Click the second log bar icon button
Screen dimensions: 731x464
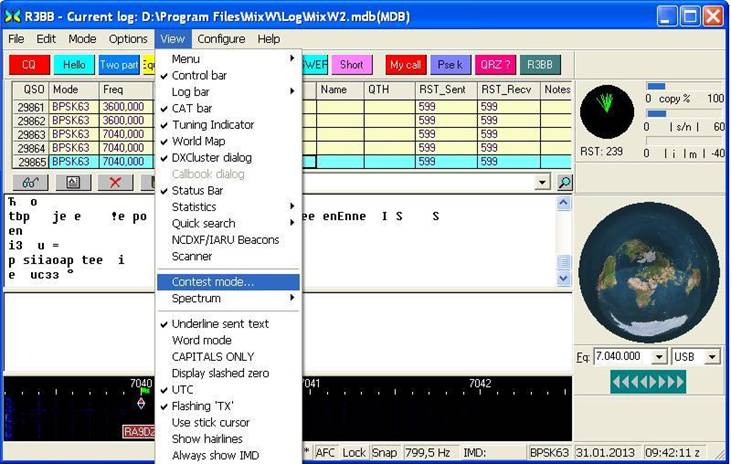pos(73,182)
